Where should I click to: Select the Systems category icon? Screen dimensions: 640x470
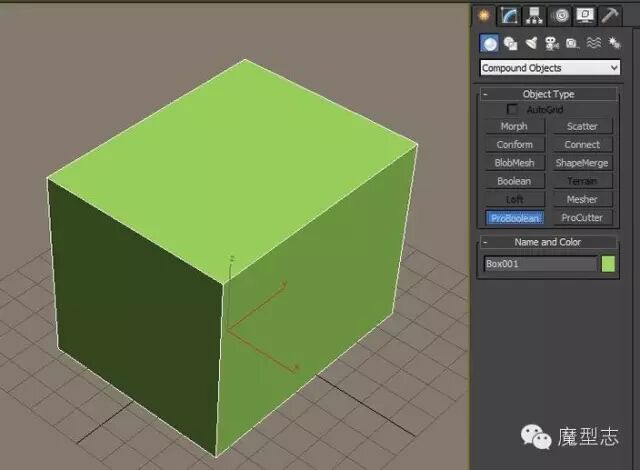click(614, 43)
